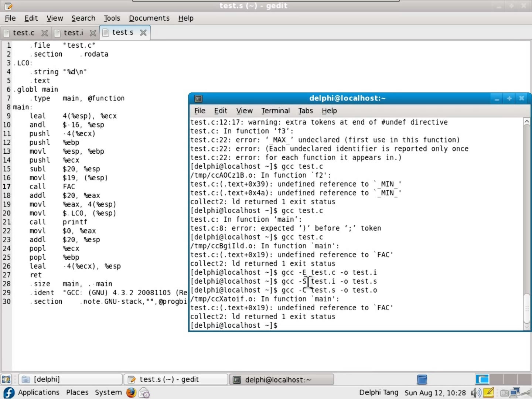Image resolution: width=532 pixels, height=399 pixels.
Task: Open the gedit View menu
Action: click(x=55, y=18)
